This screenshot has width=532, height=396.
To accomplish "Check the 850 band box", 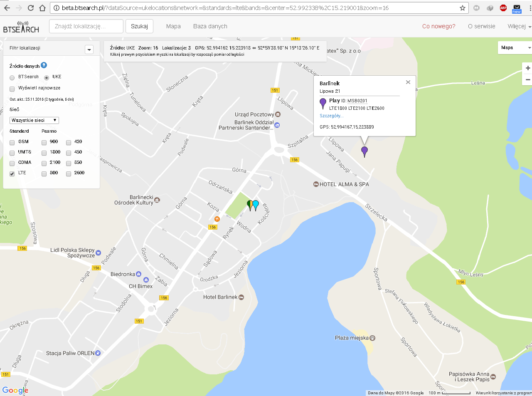I will (69, 163).
